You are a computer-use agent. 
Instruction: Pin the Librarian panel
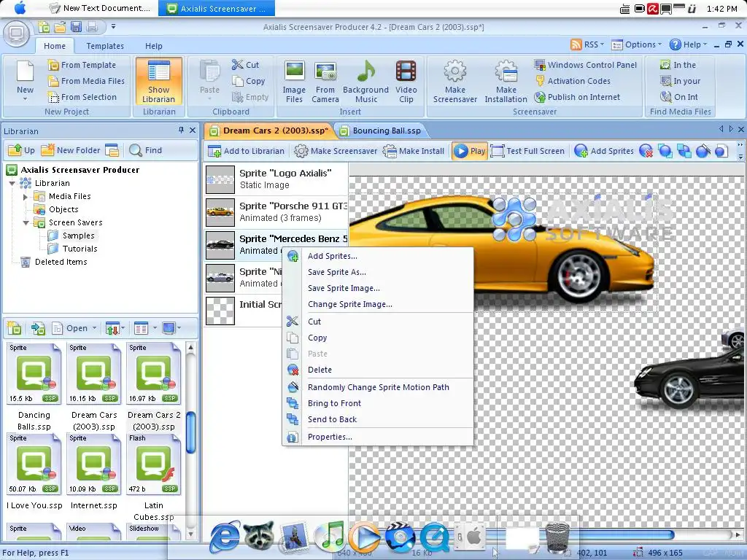click(x=181, y=130)
